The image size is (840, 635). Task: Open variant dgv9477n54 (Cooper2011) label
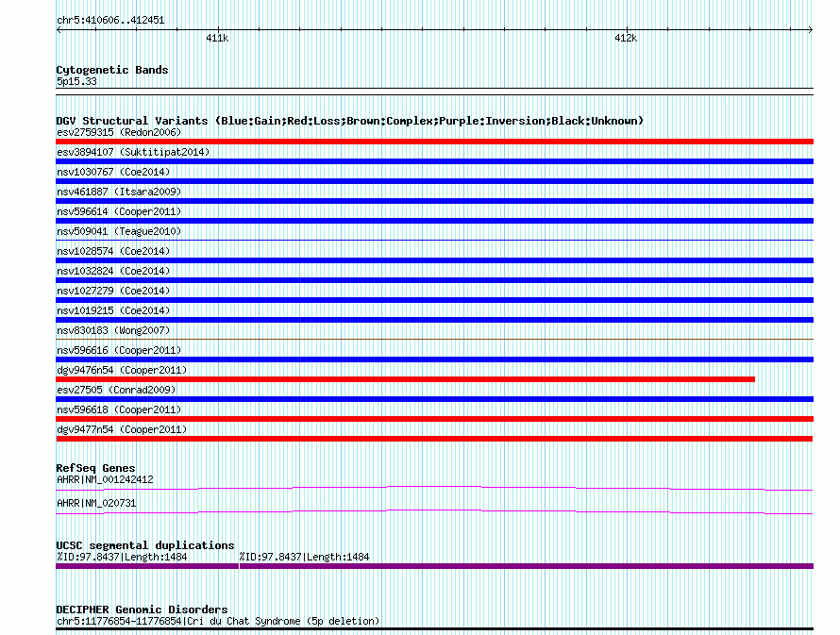[122, 429]
